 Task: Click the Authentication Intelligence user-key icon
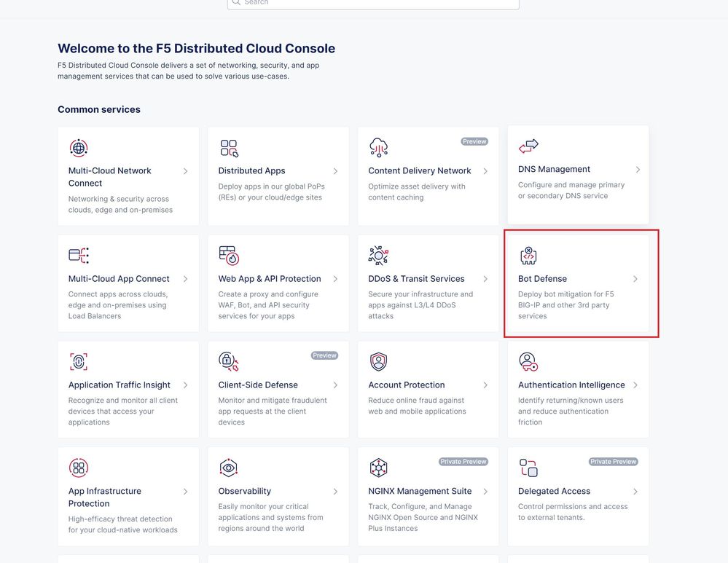click(528, 361)
